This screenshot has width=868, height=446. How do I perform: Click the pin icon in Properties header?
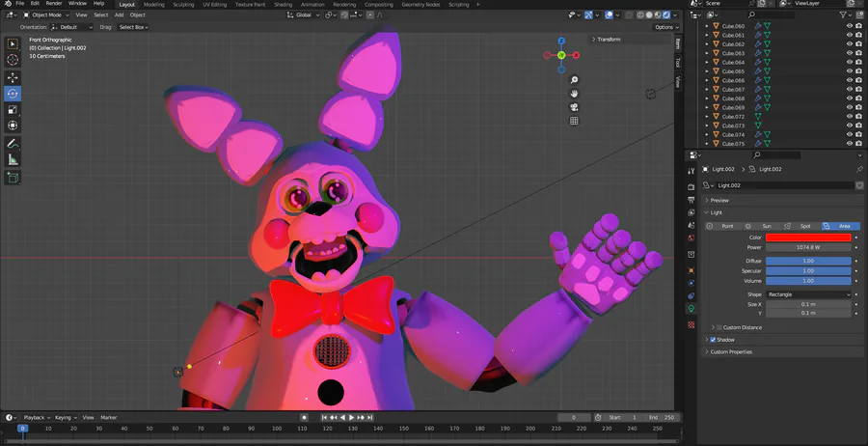(859, 169)
